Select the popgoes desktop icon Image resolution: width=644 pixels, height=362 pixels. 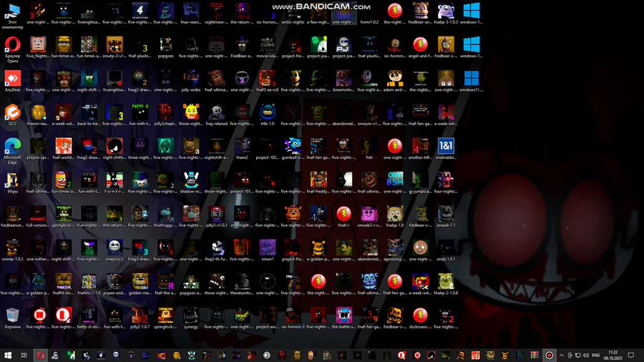165,47
